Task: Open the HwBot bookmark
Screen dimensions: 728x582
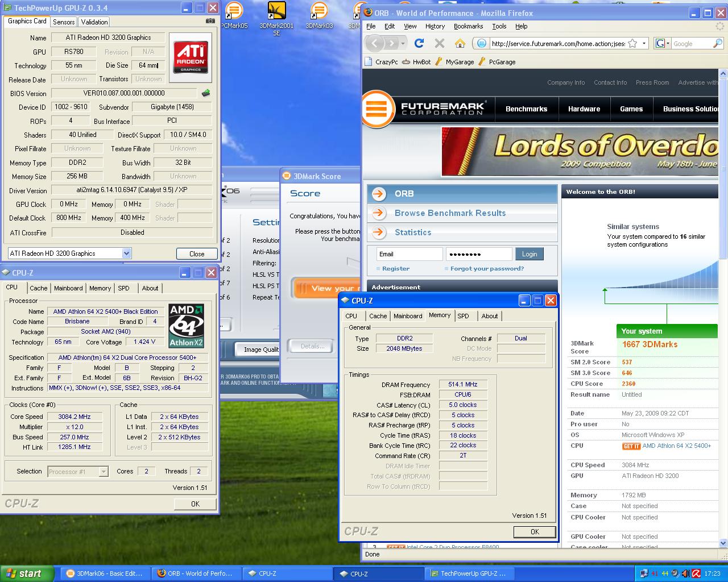Action: click(x=417, y=62)
